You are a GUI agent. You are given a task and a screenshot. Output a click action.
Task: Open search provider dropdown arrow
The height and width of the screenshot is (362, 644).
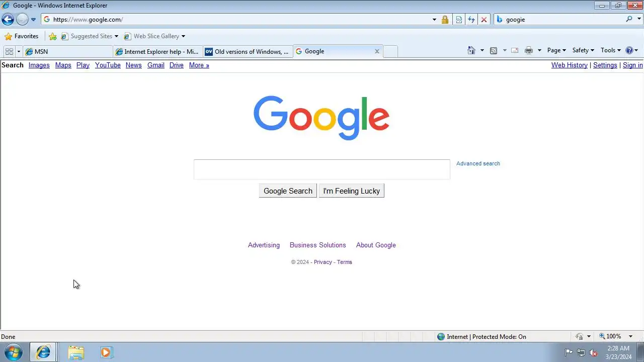coord(638,19)
